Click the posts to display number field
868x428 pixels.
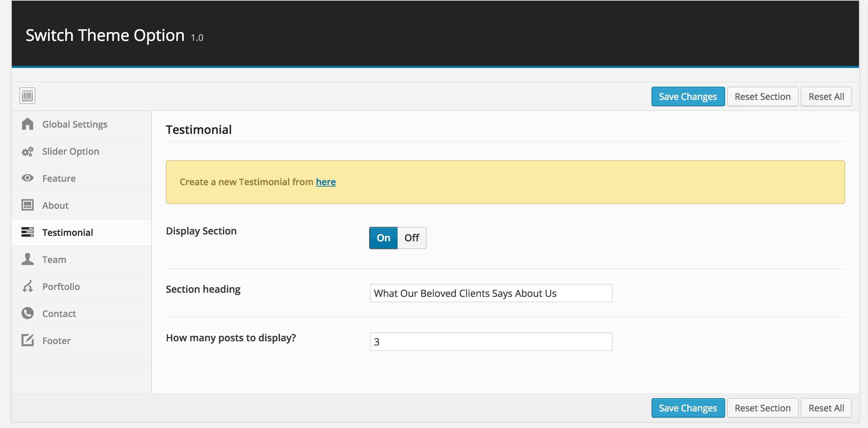click(491, 342)
